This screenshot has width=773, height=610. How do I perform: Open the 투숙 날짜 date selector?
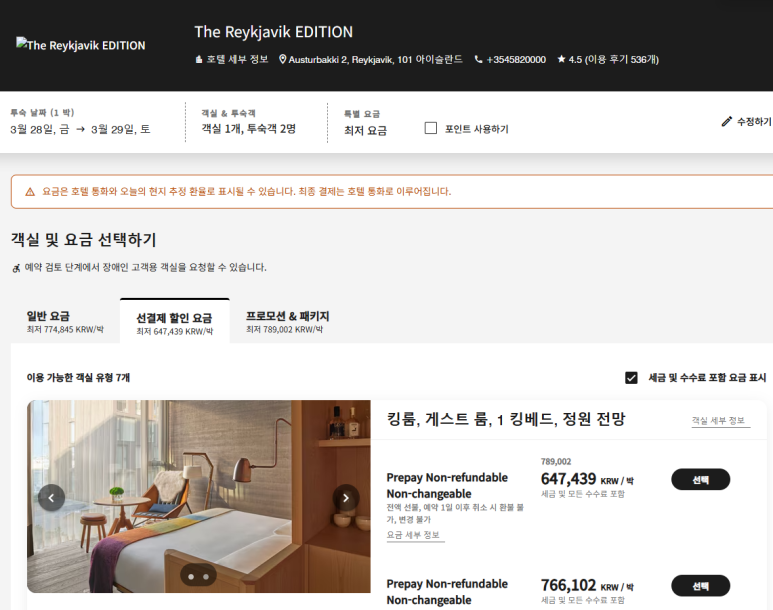point(80,122)
